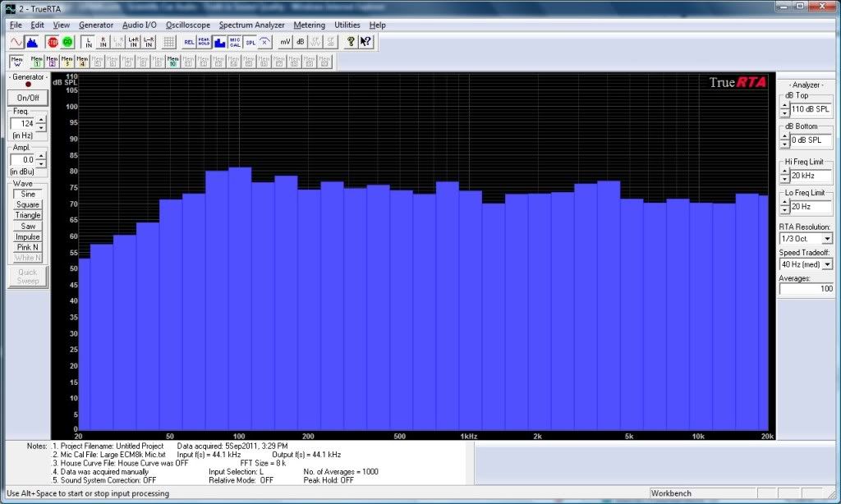Click the SPL toolbar icon
The height and width of the screenshot is (504, 841).
point(250,41)
